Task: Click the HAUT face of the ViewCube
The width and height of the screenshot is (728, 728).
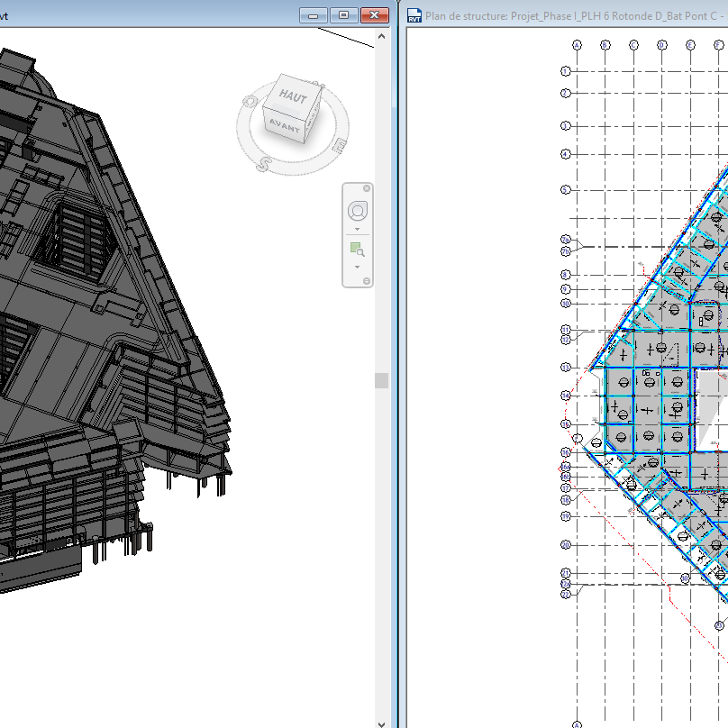Action: (293, 96)
